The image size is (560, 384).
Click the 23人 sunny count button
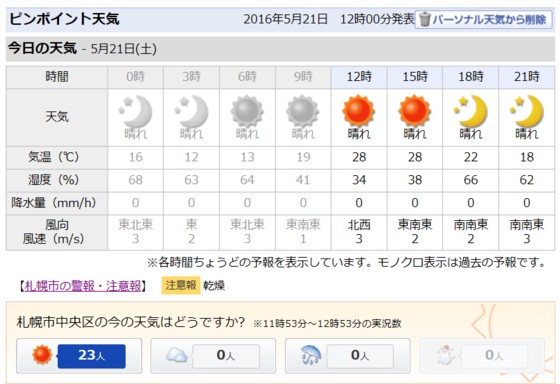[91, 356]
